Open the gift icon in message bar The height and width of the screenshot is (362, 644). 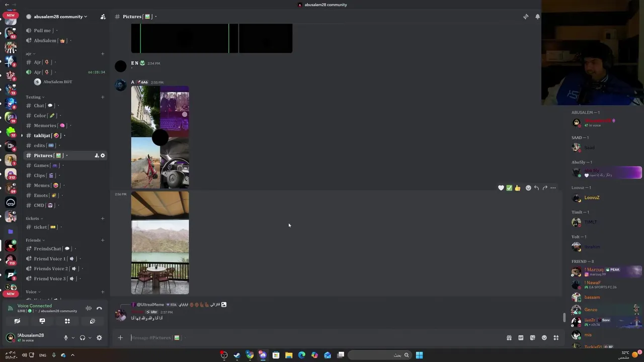coord(509,338)
